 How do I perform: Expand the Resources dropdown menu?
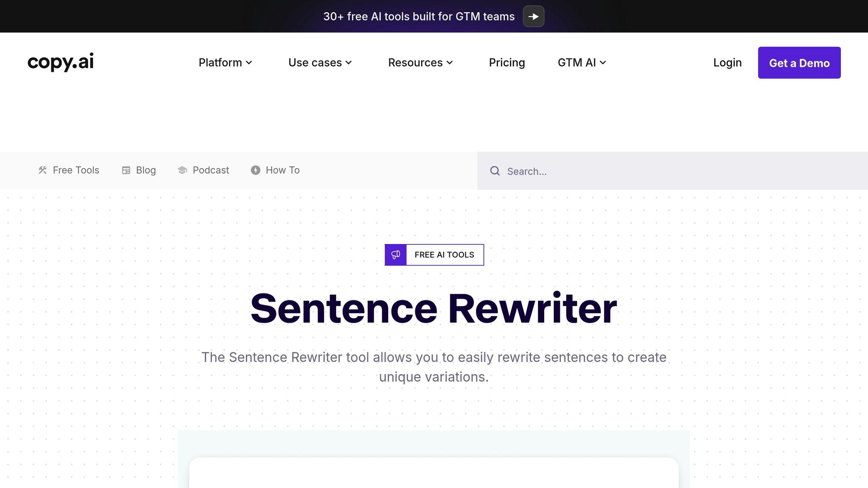pyautogui.click(x=420, y=63)
